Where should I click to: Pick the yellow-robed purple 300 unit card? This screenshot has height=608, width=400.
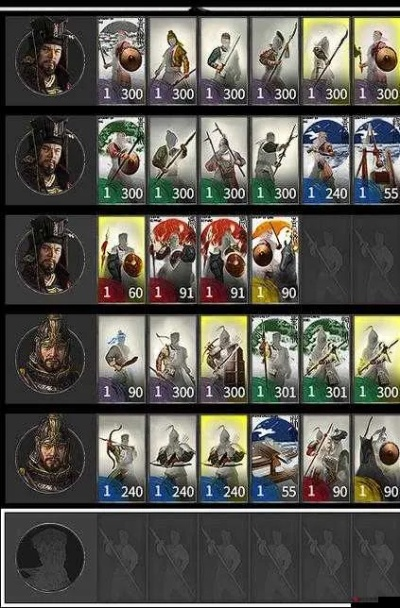coord(173,61)
